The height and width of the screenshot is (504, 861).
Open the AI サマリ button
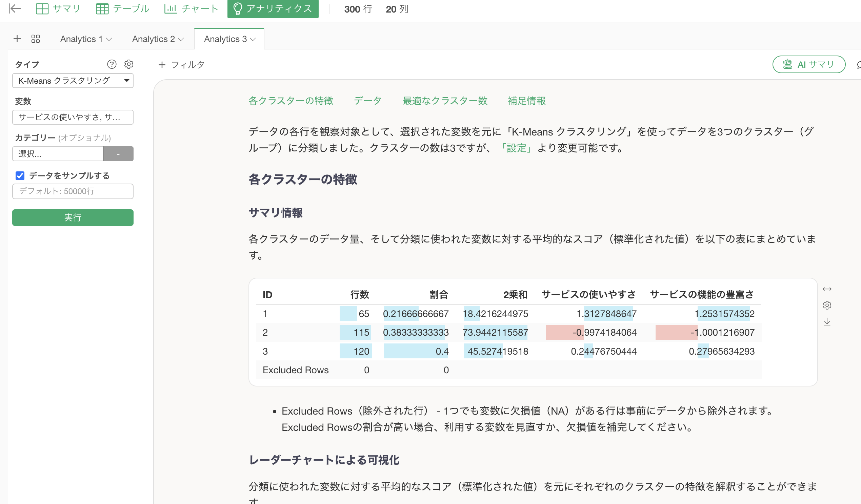tap(809, 64)
